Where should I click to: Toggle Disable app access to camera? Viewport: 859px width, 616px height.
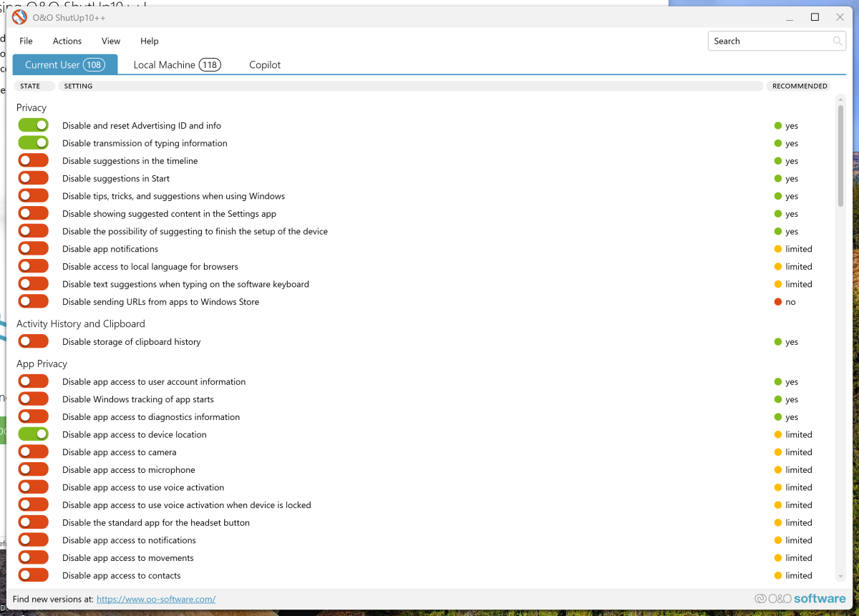(x=33, y=452)
